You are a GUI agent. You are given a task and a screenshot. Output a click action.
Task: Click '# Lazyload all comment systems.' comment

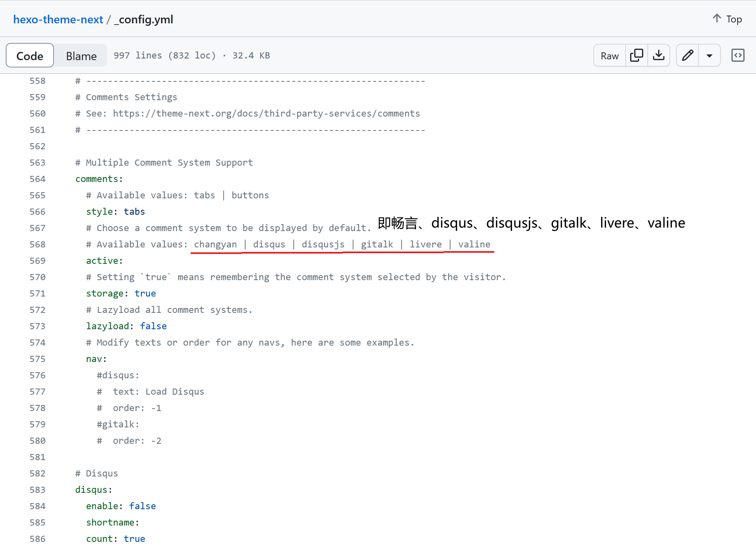tap(170, 310)
